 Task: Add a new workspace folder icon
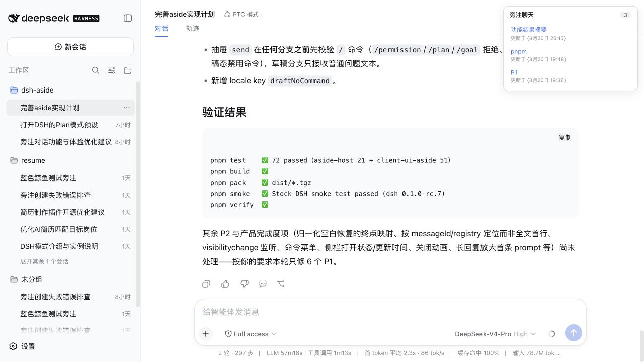(x=128, y=70)
